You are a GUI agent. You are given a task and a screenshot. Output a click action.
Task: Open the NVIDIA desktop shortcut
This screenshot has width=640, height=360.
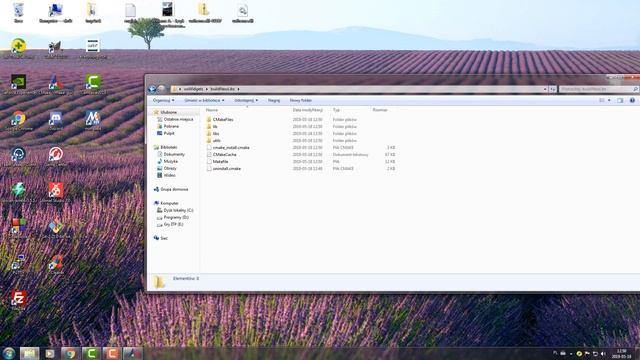click(18, 84)
